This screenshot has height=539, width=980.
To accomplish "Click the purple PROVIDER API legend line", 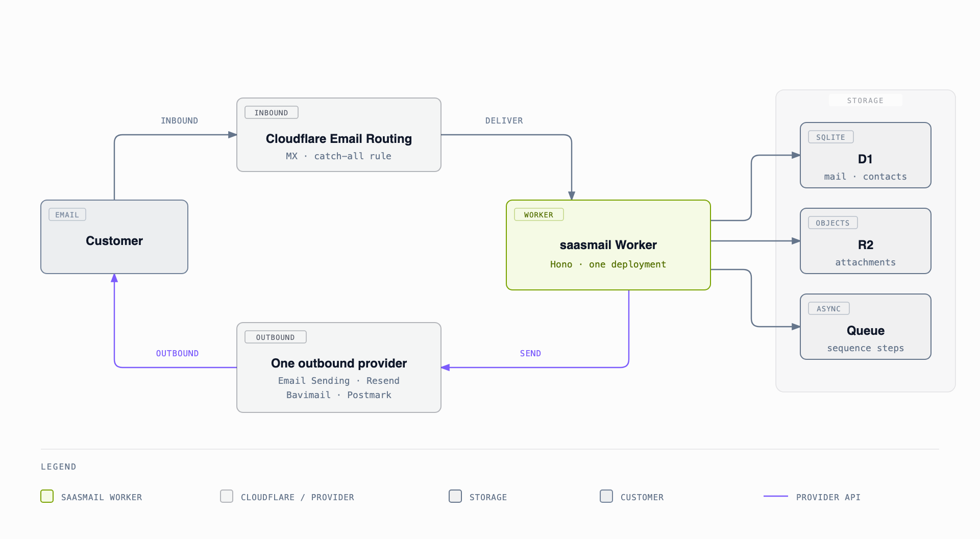I will 776,496.
